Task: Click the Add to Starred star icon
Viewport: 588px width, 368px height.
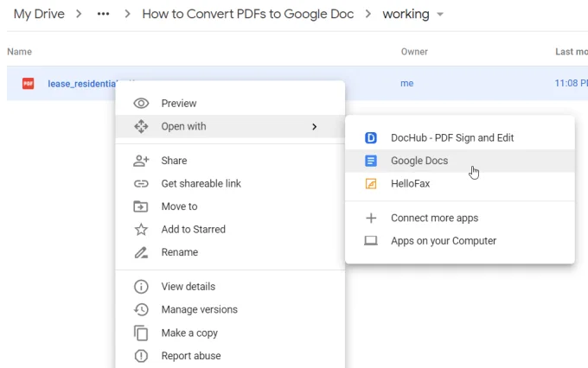Action: 141,230
